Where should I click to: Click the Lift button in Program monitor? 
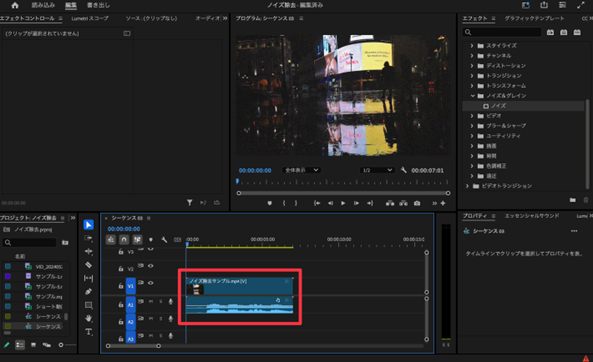(390, 203)
